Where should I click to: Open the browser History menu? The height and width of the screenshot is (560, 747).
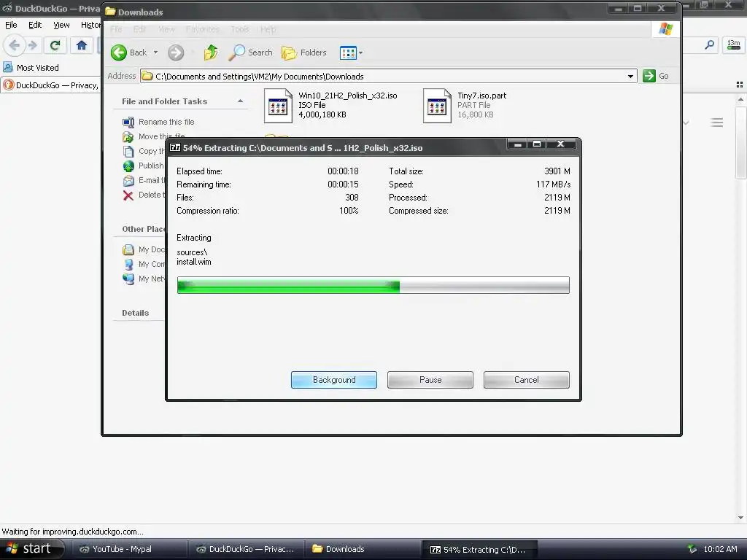tap(90, 25)
